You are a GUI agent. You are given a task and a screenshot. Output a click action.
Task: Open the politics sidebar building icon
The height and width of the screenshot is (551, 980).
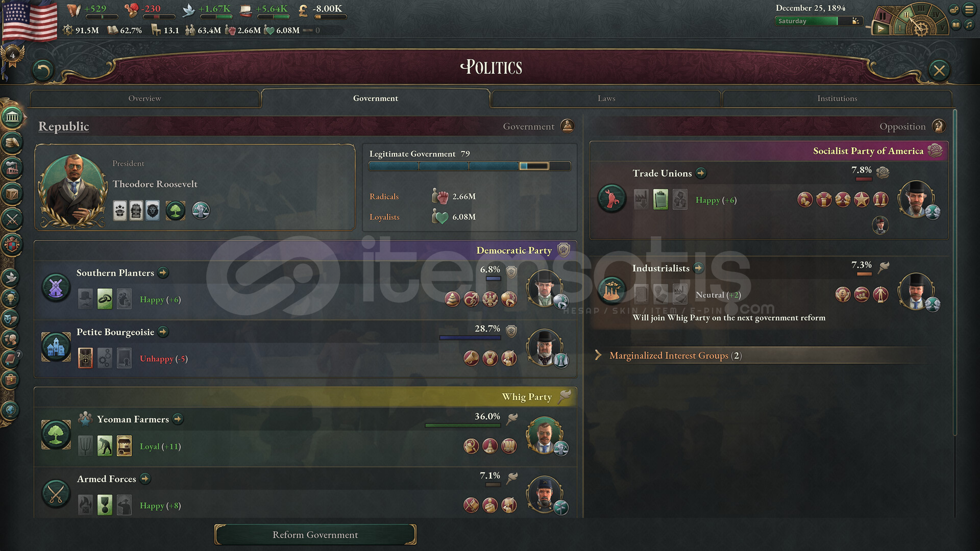coord(12,117)
